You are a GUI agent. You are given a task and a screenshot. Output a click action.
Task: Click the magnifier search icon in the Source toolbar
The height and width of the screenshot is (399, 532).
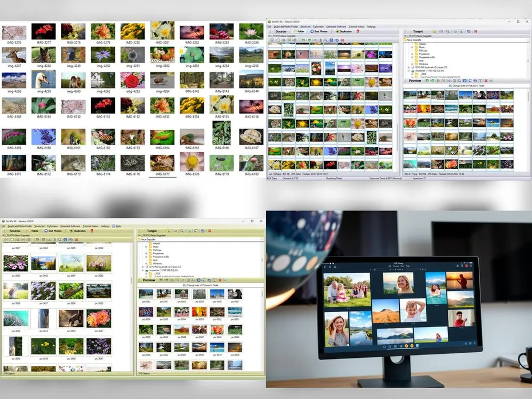[x=326, y=41]
